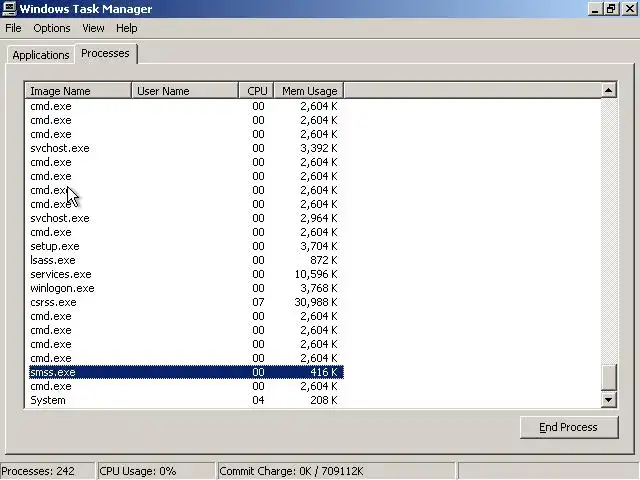Open the View menu

click(x=93, y=28)
